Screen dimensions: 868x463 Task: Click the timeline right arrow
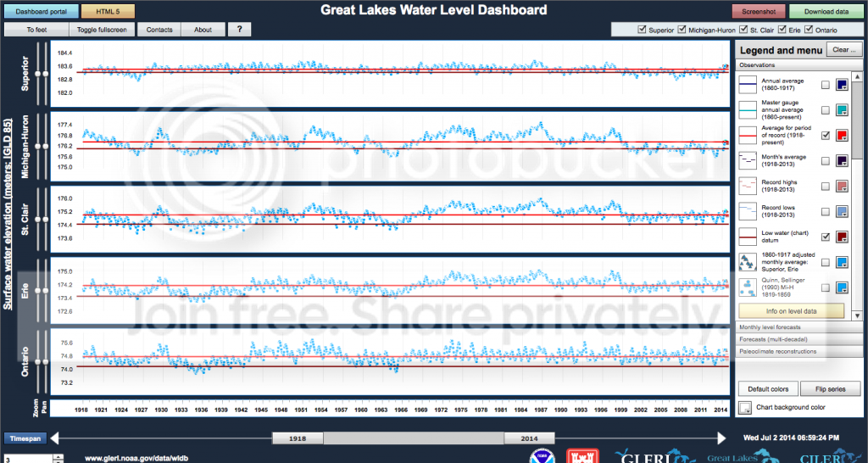point(721,438)
